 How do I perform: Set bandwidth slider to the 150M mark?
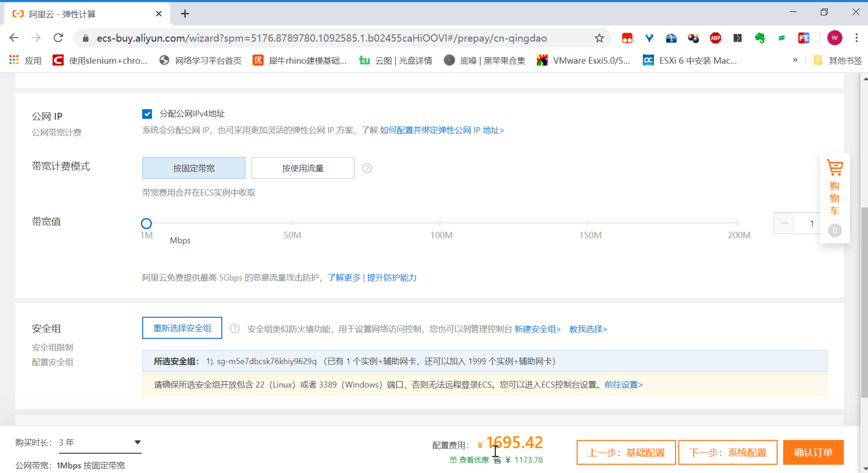tap(588, 223)
